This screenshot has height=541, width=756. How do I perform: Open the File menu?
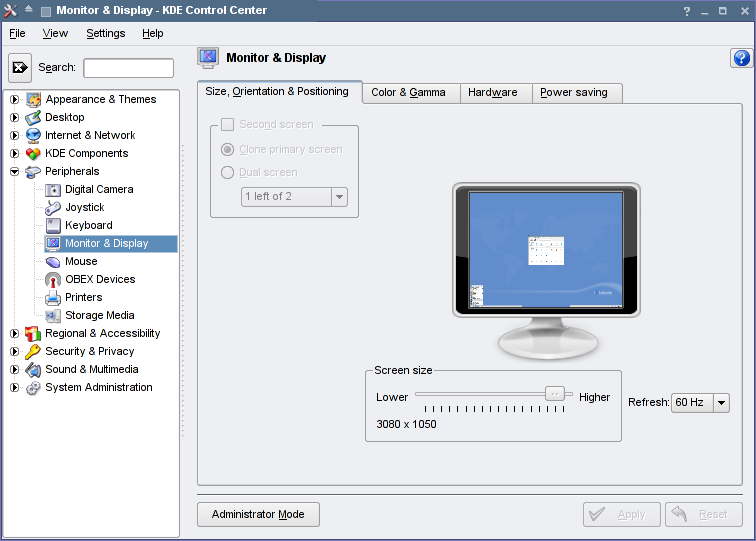click(17, 33)
